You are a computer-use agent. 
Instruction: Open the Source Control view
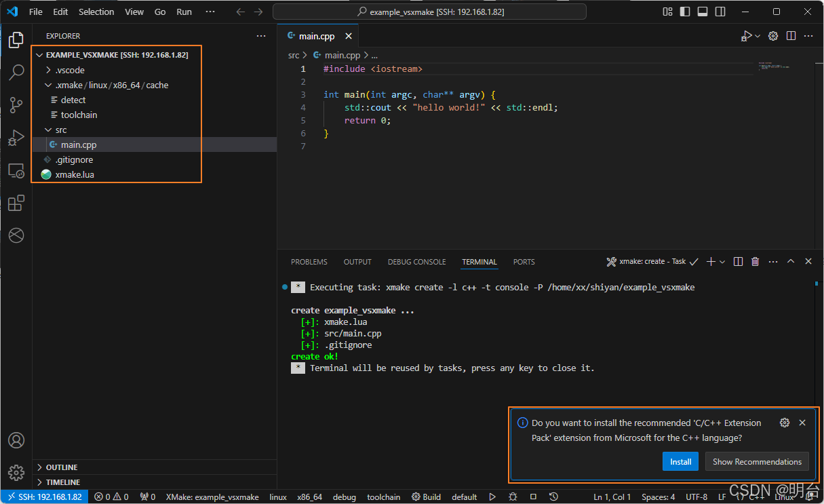coord(16,105)
